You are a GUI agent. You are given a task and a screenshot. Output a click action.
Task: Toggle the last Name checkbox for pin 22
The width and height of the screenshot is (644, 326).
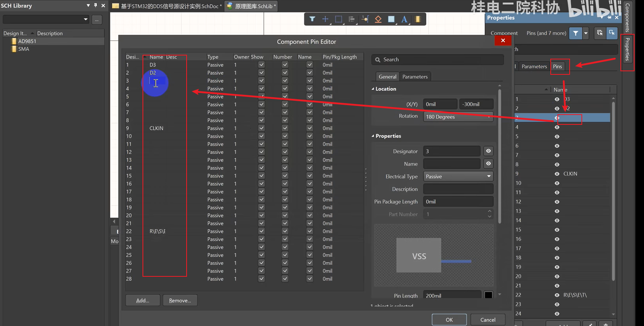click(x=310, y=231)
